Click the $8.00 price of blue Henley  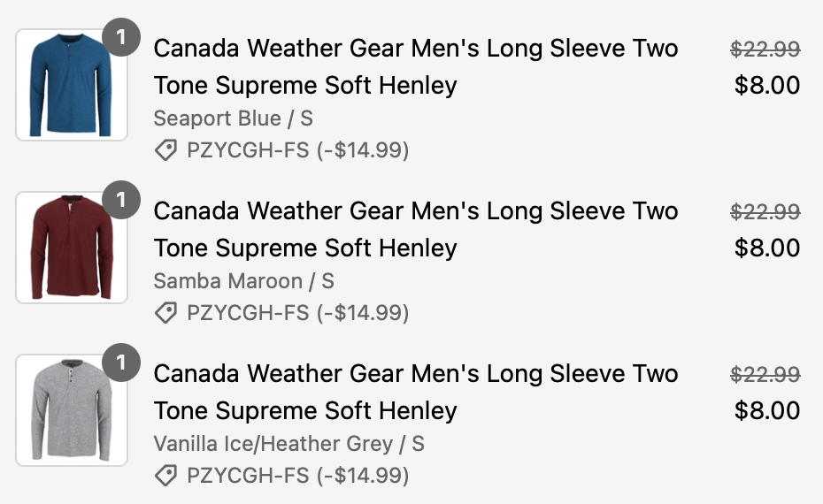(766, 86)
